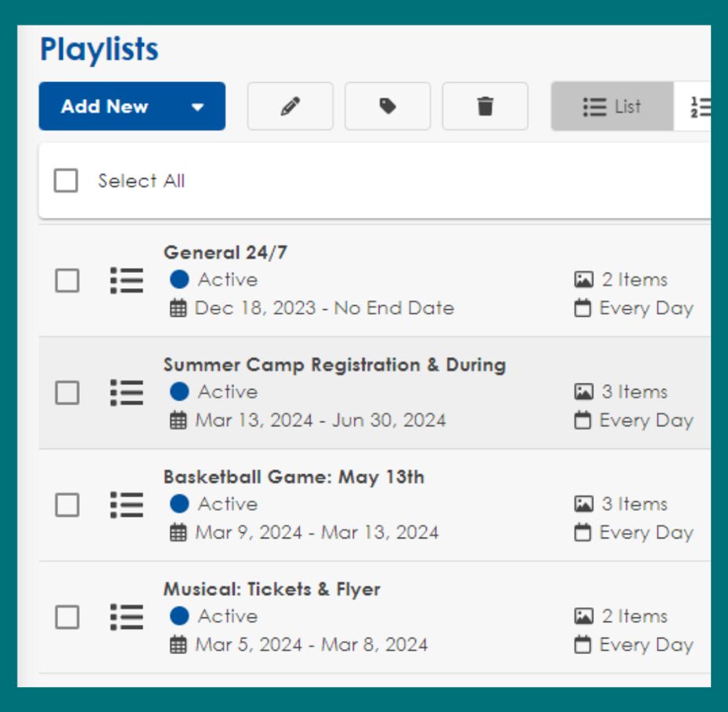Screen dimensions: 728x712
Task: Click the list icon beside Basketball Game
Action: point(127,505)
